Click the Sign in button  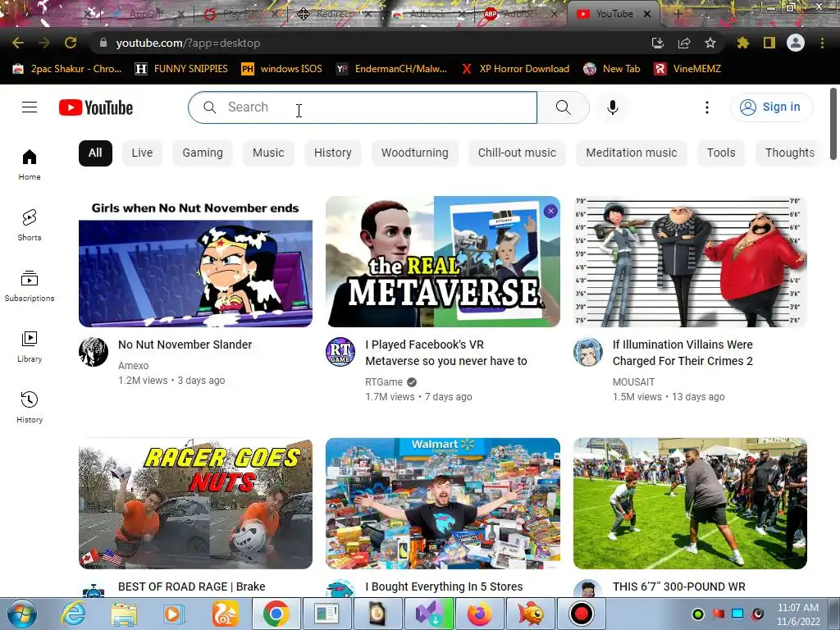(771, 107)
